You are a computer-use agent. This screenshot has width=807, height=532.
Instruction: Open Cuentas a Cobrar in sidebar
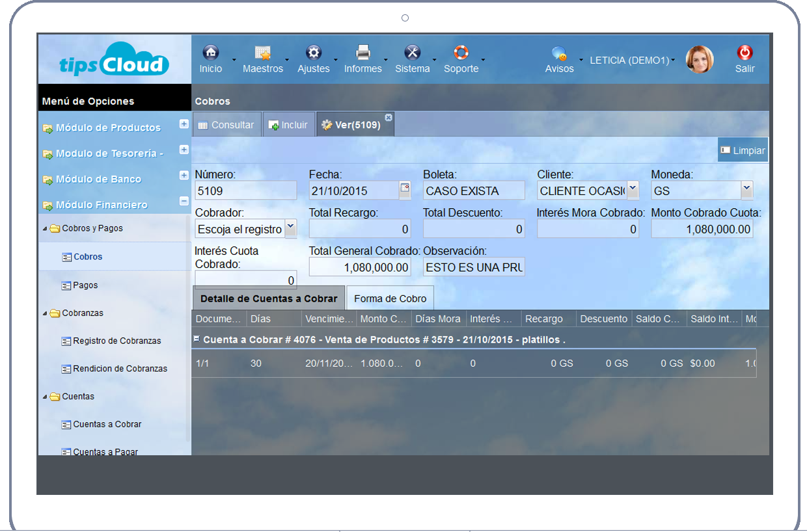(107, 424)
